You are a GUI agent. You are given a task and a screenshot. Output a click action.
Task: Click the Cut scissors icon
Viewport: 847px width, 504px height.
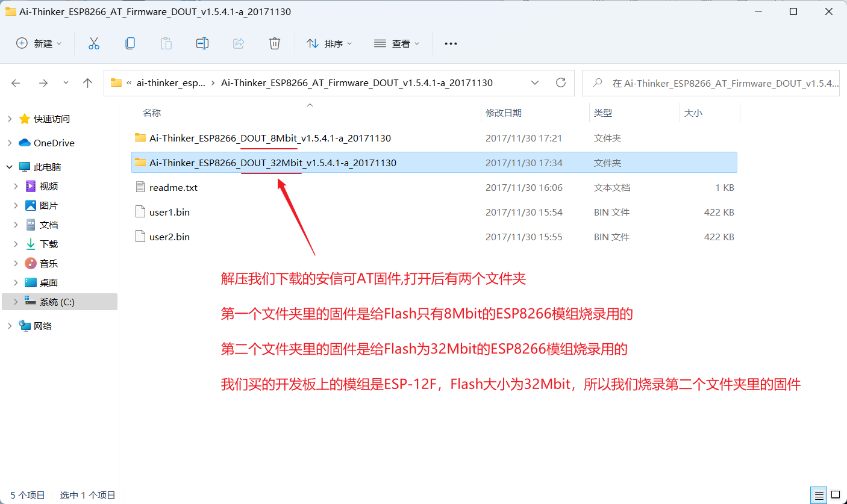[x=93, y=43]
